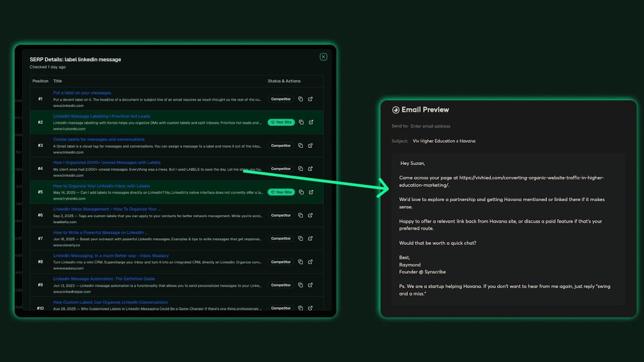
Task: Open 'How Custom Labels Can Organize LinkedIn Conversations'
Action: point(111,302)
